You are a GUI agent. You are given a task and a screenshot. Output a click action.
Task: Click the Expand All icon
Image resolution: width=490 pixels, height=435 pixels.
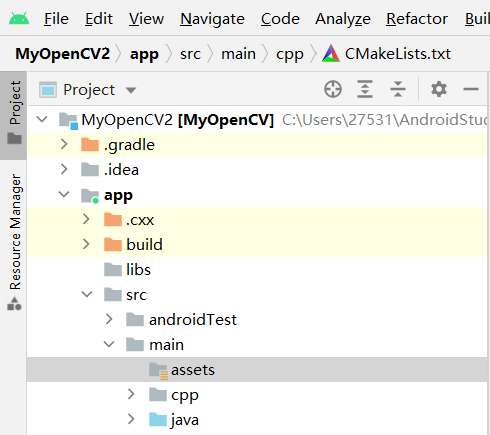(x=365, y=89)
